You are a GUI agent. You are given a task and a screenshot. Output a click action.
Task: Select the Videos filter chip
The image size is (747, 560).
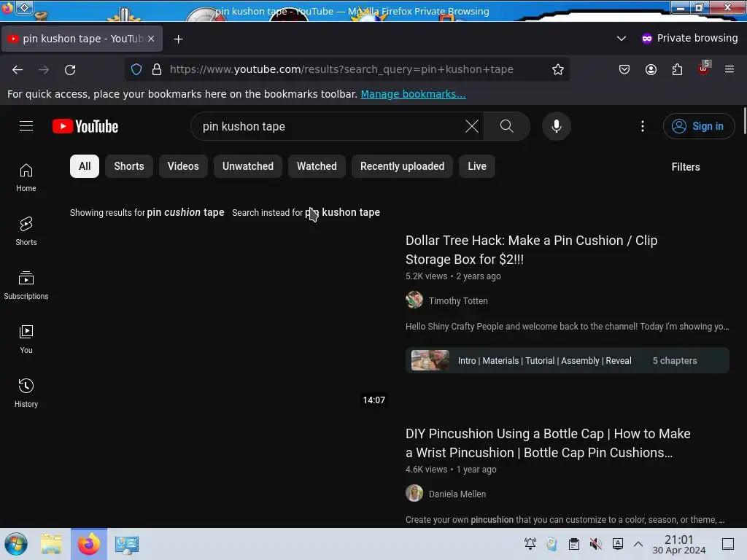point(183,166)
